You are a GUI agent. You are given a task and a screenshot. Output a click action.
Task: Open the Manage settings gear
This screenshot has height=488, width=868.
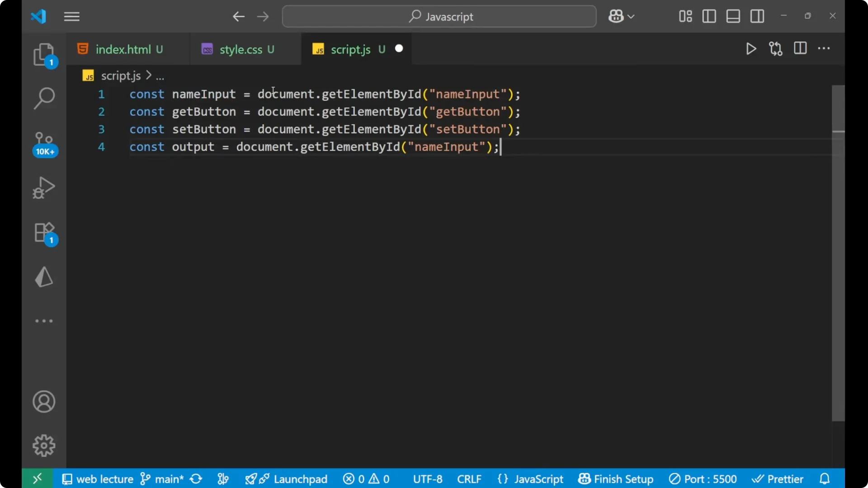(44, 445)
